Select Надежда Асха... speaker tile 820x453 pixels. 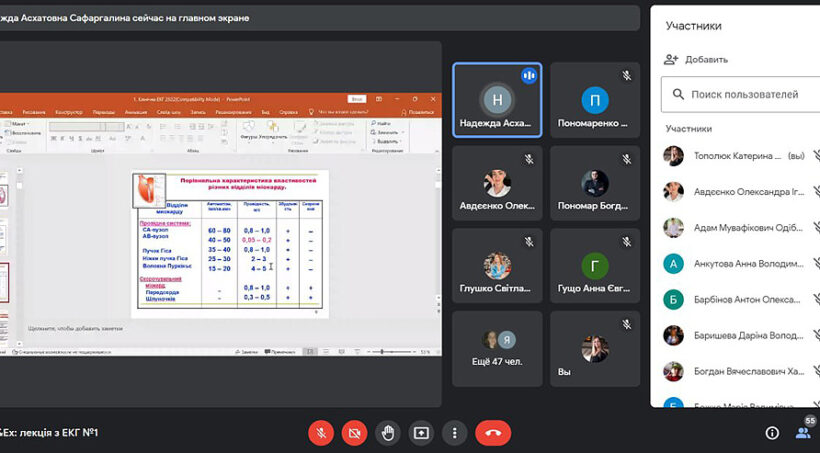click(497, 100)
